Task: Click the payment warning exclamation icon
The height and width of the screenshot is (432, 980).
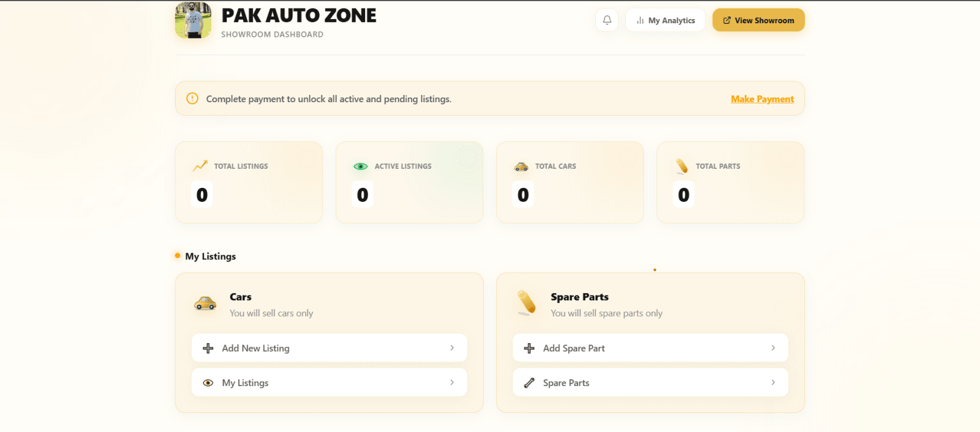Action: 192,99
